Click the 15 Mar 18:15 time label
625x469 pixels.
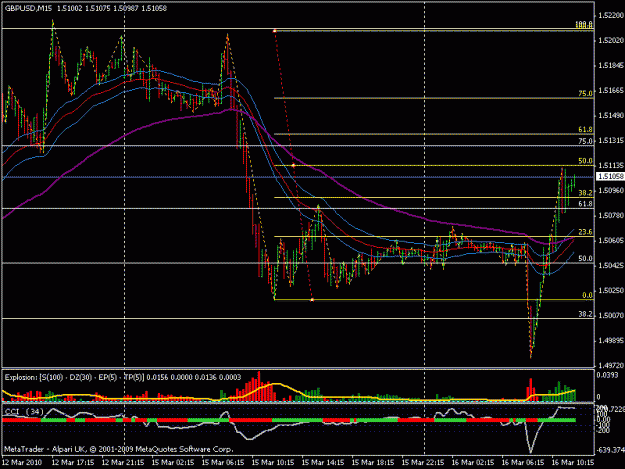pyautogui.click(x=373, y=463)
